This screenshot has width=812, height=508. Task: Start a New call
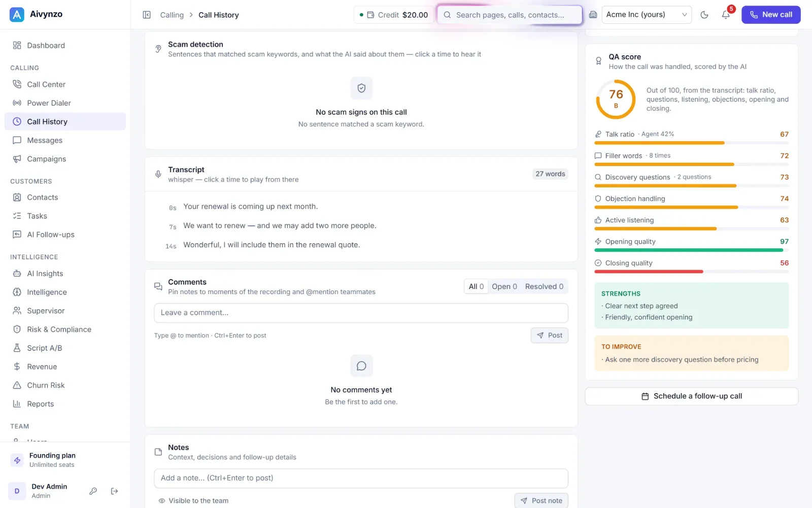(x=771, y=15)
